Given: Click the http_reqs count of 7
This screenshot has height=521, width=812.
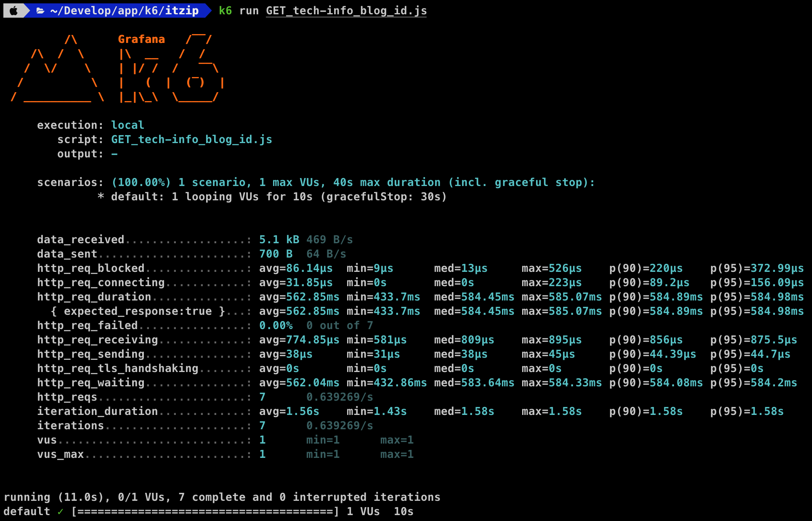Looking at the screenshot, I should coord(262,397).
